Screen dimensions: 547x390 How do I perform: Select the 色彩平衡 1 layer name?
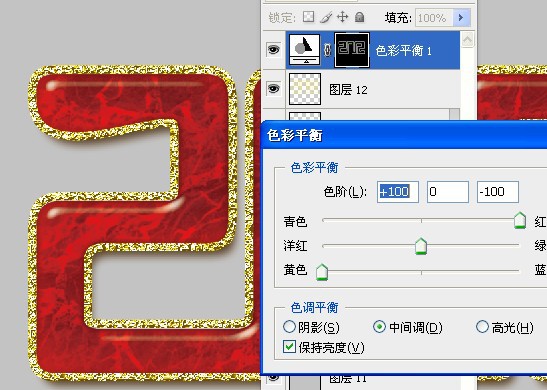404,51
